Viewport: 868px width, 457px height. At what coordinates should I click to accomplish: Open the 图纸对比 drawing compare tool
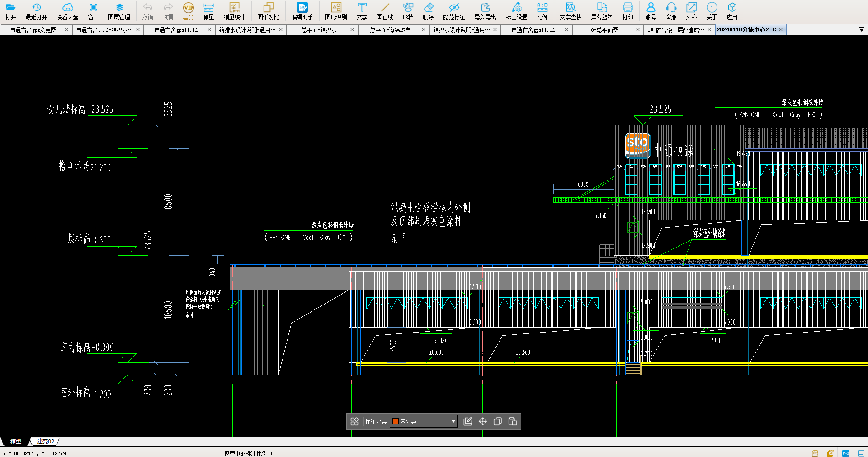pyautogui.click(x=268, y=11)
